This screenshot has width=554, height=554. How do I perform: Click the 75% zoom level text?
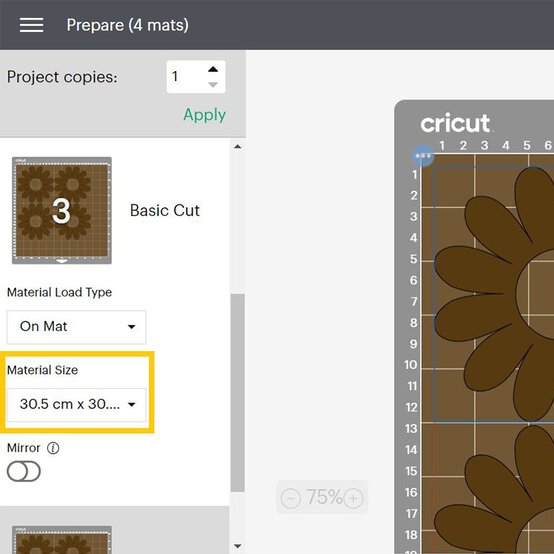pyautogui.click(x=324, y=497)
